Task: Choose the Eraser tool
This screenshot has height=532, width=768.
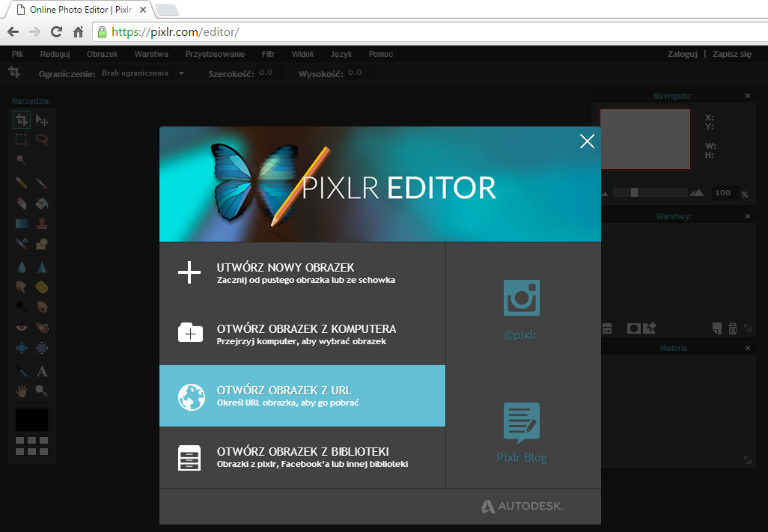Action: tap(22, 203)
